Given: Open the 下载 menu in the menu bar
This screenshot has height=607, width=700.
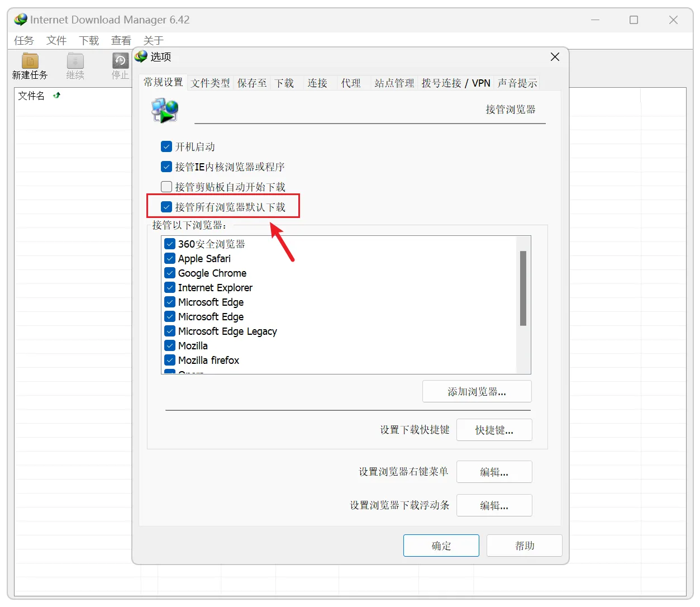Looking at the screenshot, I should 89,40.
